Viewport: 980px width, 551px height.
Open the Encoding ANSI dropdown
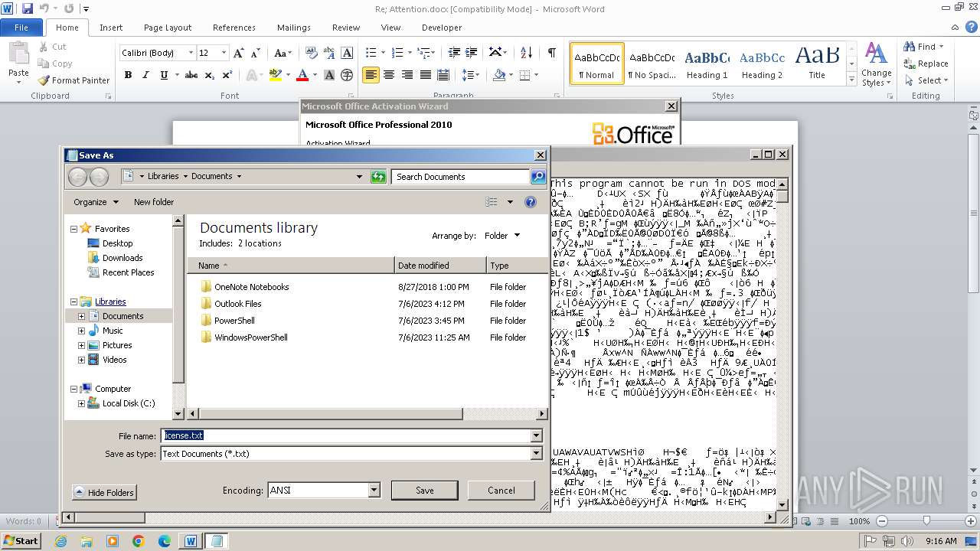(374, 491)
